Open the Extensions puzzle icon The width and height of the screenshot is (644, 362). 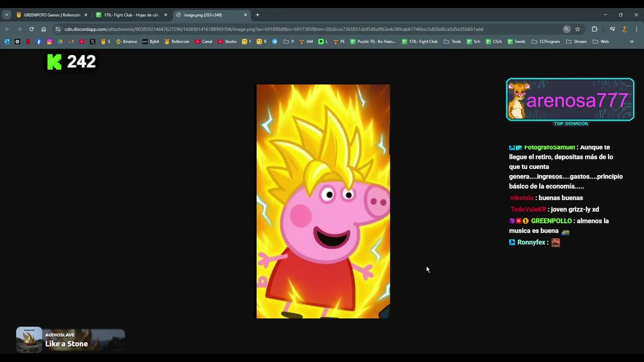[594, 29]
